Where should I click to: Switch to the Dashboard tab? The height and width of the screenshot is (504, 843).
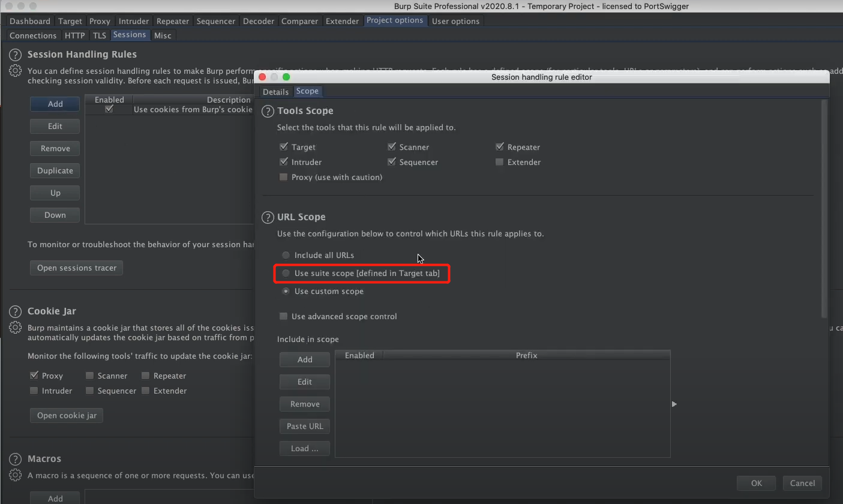[30, 21]
